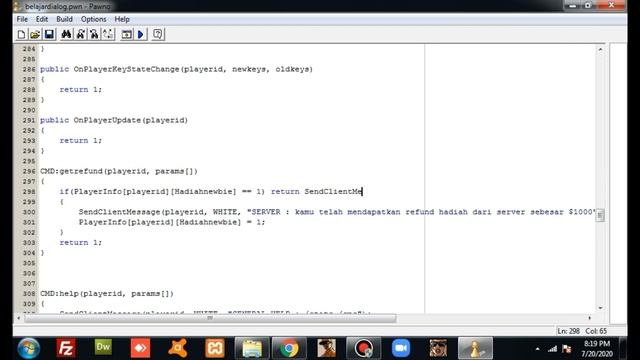Image resolution: width=640 pixels, height=360 pixels.
Task: Open Find with the binoculars icon
Action: (66, 35)
